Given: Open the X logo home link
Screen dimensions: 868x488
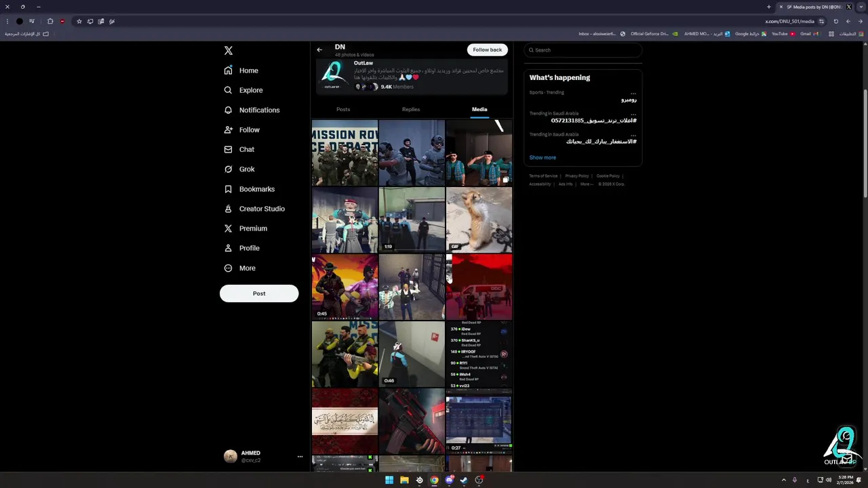Looking at the screenshot, I should pos(229,51).
